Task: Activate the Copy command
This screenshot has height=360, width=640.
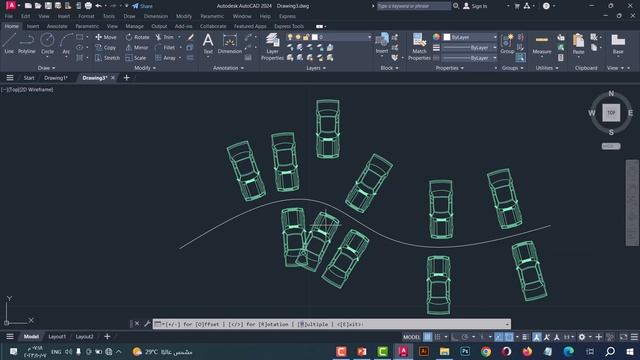Action: (106, 47)
